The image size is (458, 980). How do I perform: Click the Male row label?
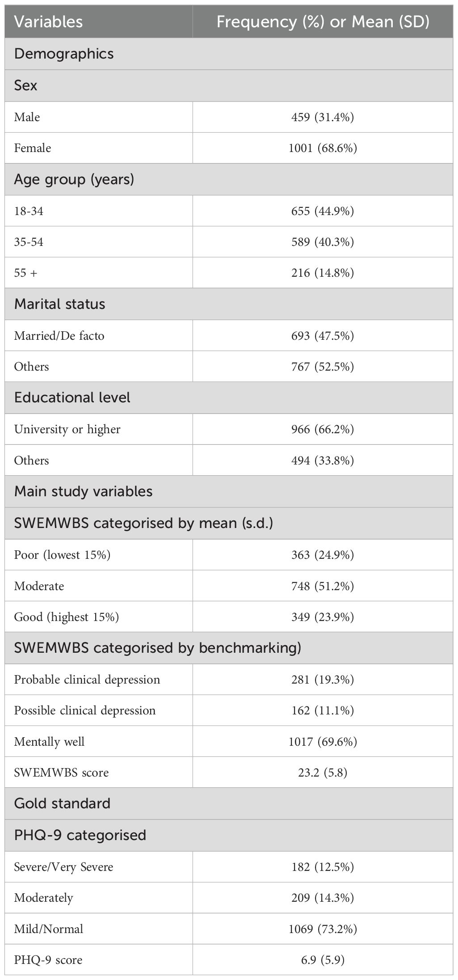[x=27, y=117]
